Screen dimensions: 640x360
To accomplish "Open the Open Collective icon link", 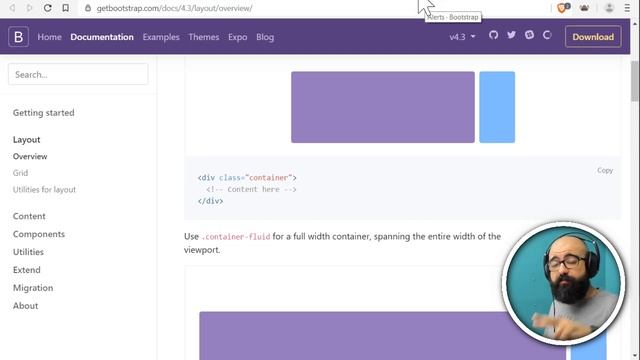I will point(547,35).
